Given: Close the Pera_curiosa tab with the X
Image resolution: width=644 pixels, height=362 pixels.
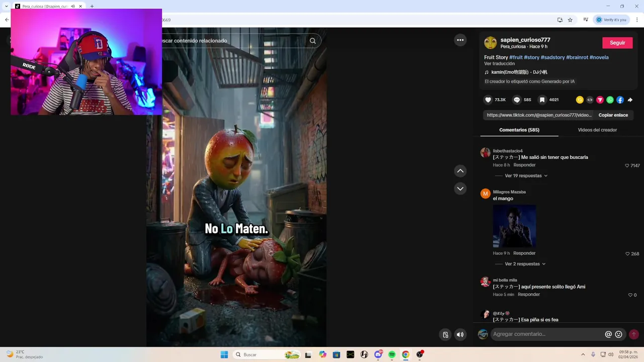Looking at the screenshot, I should 80,7.
